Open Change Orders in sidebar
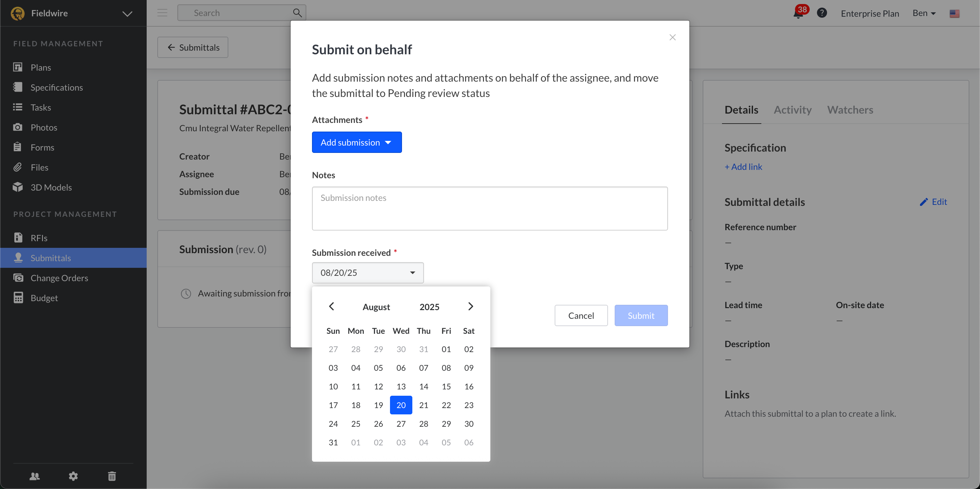Image resolution: width=980 pixels, height=489 pixels. coord(59,277)
